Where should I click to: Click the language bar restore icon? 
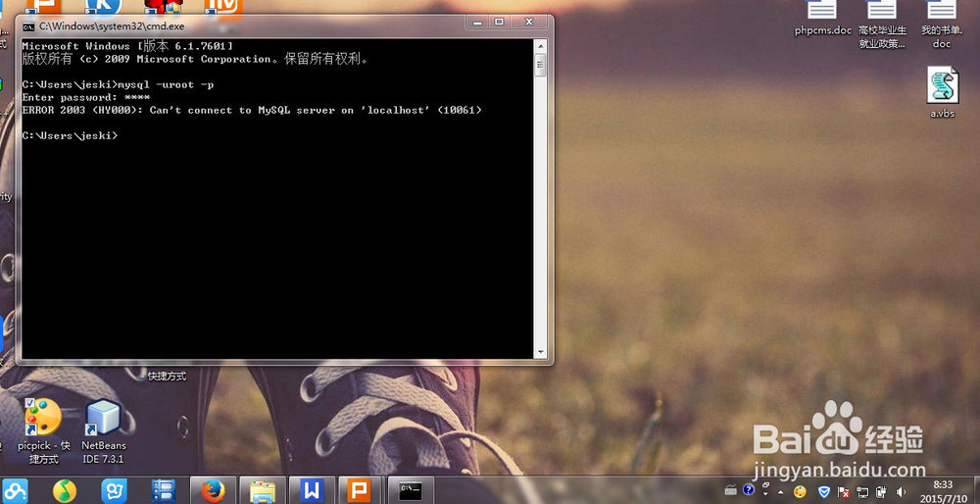pos(765,484)
